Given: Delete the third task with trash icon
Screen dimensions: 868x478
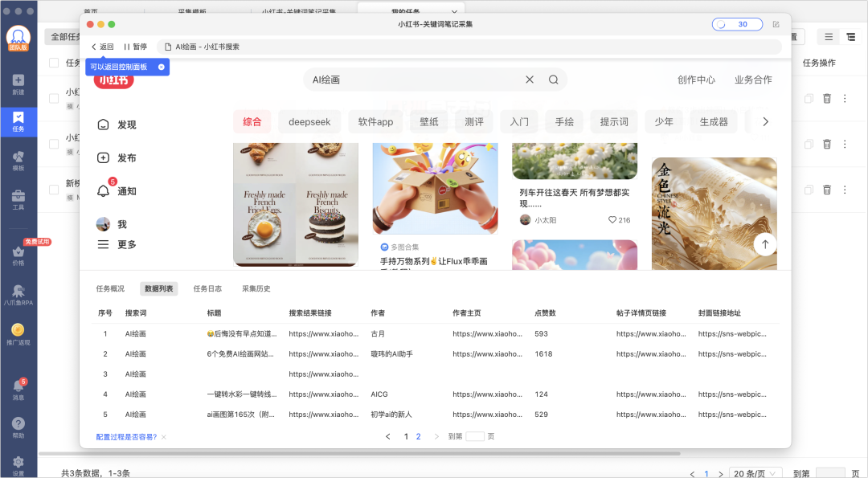Looking at the screenshot, I should tap(826, 190).
